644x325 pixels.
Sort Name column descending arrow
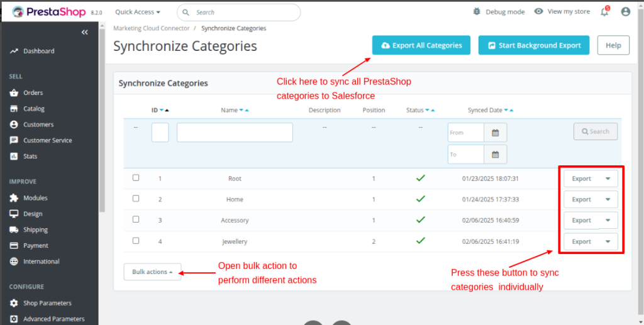coord(241,110)
